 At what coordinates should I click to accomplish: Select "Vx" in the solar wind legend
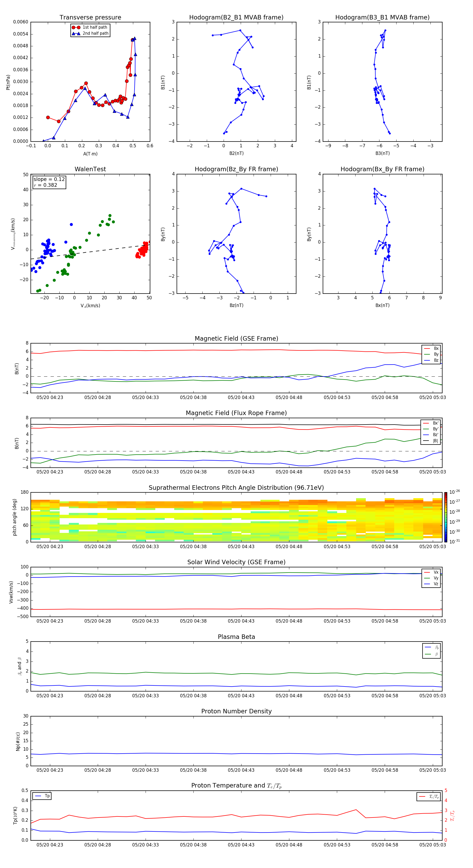[x=431, y=572]
